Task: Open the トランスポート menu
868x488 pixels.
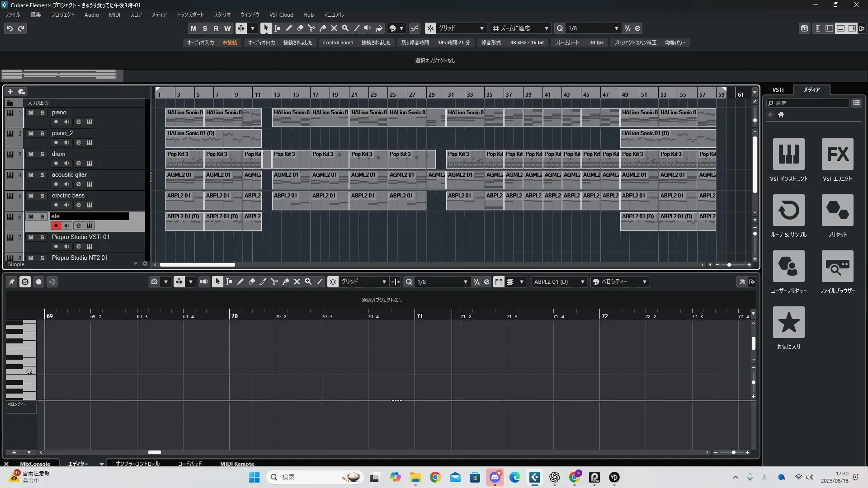Action: coord(190,15)
